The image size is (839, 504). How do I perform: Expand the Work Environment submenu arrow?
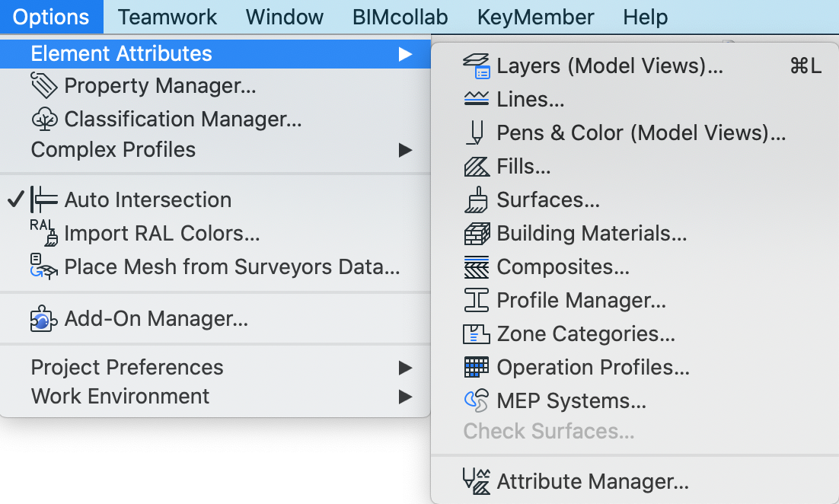pos(406,397)
